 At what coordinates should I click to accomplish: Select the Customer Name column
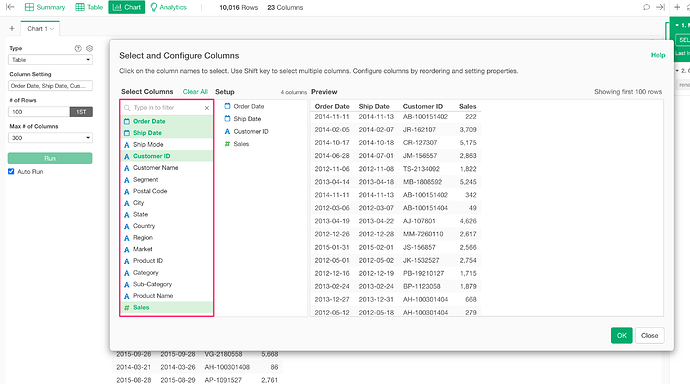tap(167, 168)
